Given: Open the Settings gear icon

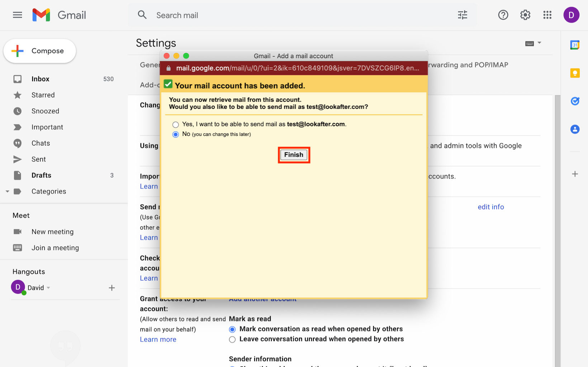Looking at the screenshot, I should pyautogui.click(x=525, y=15).
